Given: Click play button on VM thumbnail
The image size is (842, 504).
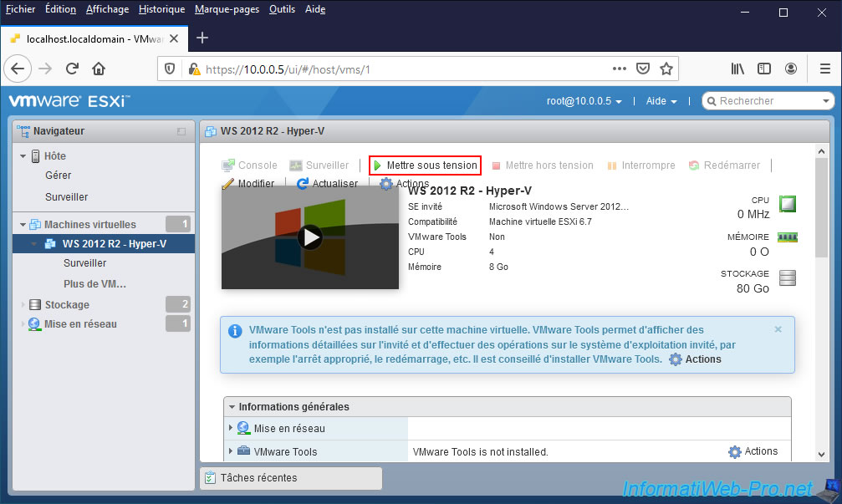Looking at the screenshot, I should (x=310, y=237).
